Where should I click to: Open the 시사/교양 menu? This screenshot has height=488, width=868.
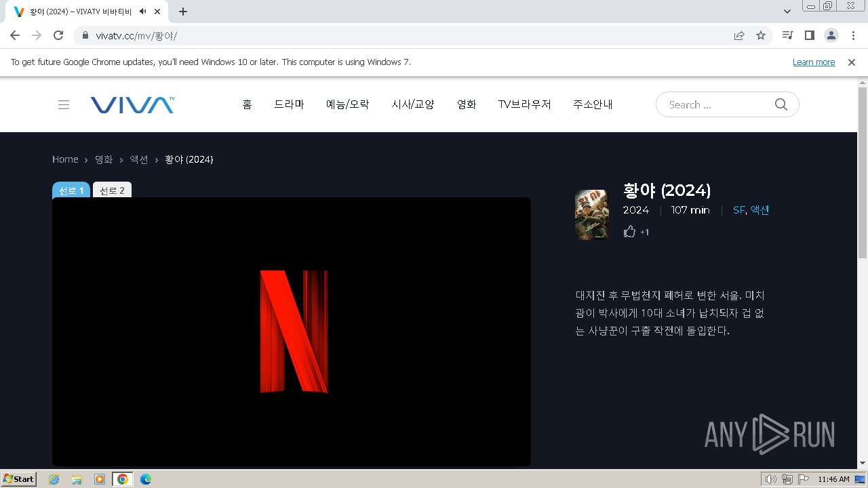413,104
